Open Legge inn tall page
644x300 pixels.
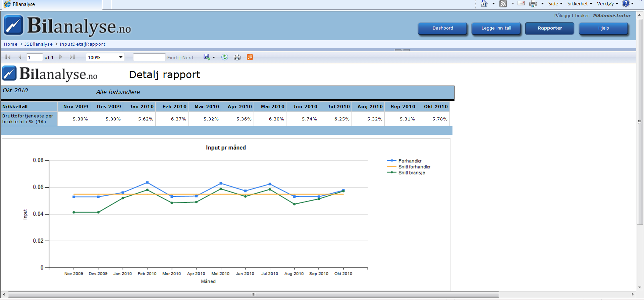496,28
